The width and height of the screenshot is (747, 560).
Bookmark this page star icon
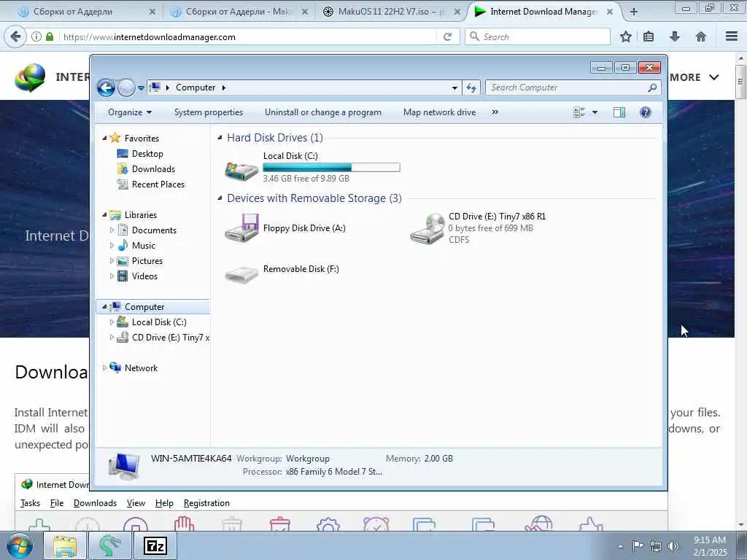pos(626,36)
